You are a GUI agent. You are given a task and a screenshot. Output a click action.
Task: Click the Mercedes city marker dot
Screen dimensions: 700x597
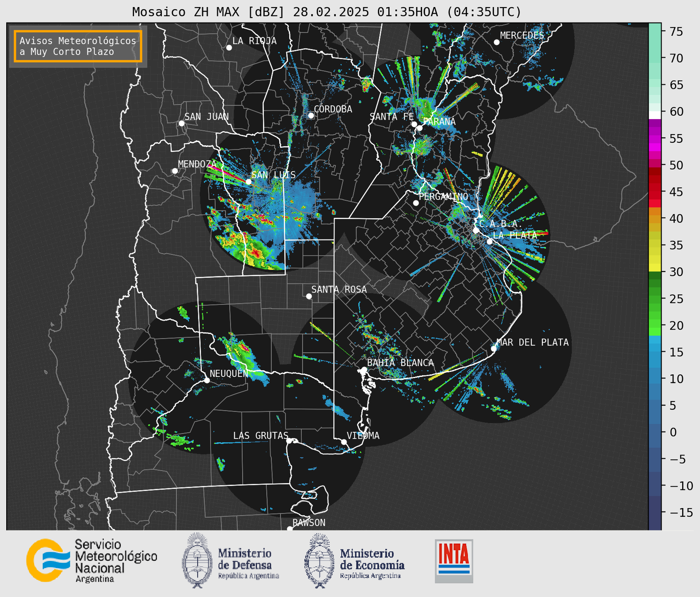point(497,42)
